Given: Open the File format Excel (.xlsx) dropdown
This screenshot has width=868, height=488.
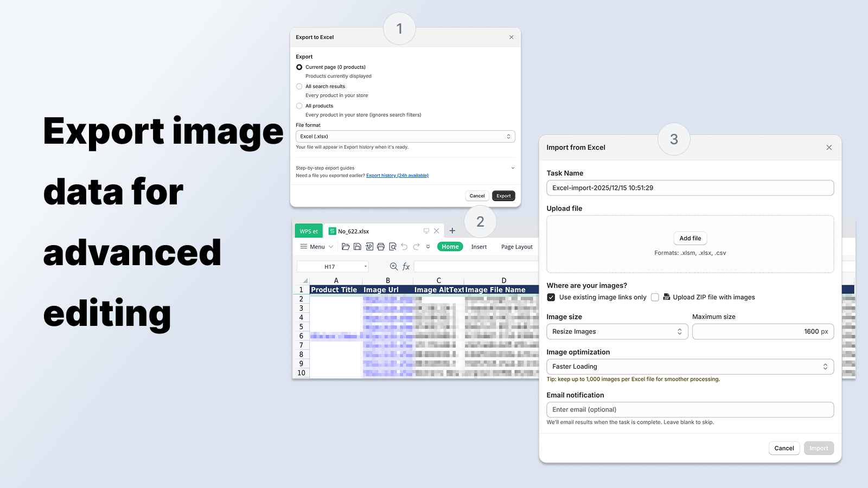Looking at the screenshot, I should click(405, 137).
